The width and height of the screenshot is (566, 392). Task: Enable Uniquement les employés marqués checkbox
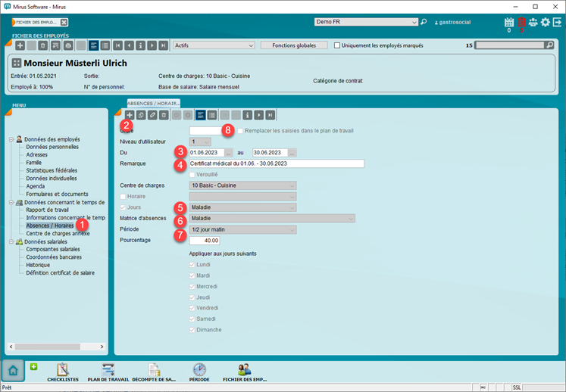pos(338,45)
